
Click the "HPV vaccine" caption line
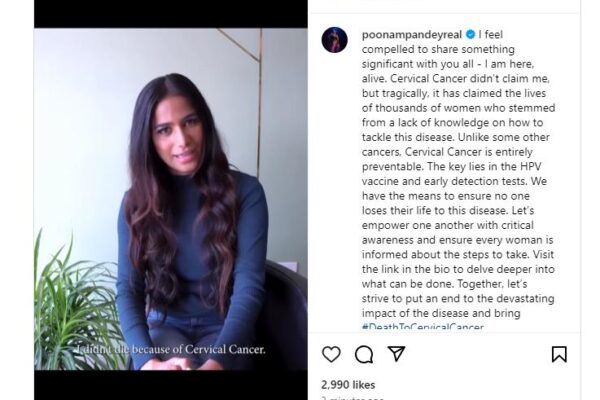[x=454, y=181]
